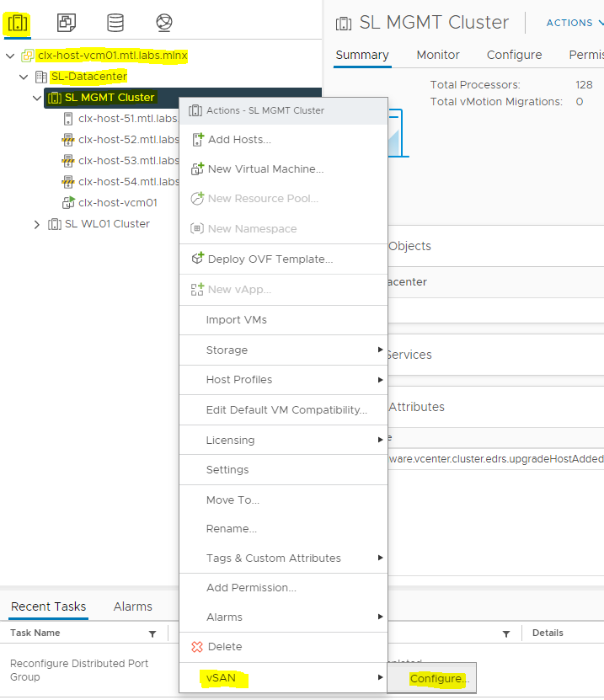Click New Virtual Machine icon in menu
This screenshot has height=700, width=604.
coord(197,169)
